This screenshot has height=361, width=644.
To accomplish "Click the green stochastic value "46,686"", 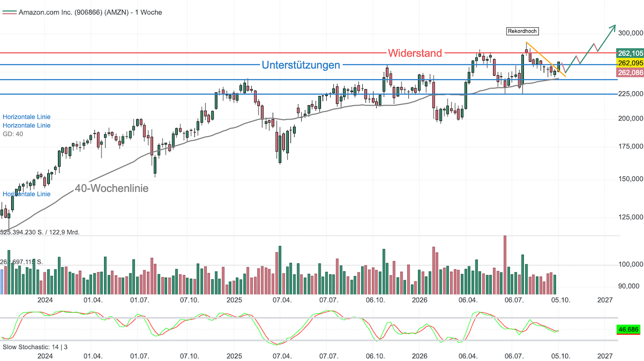I will 628,330.
